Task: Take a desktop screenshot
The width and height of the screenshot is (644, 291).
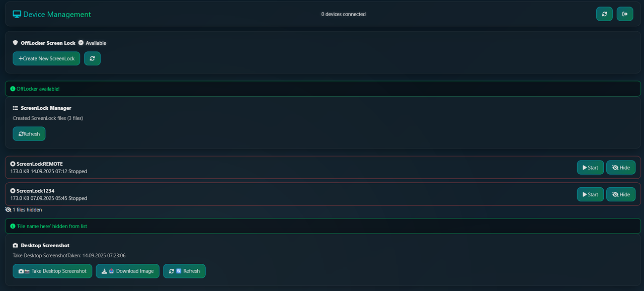Action: (x=52, y=271)
